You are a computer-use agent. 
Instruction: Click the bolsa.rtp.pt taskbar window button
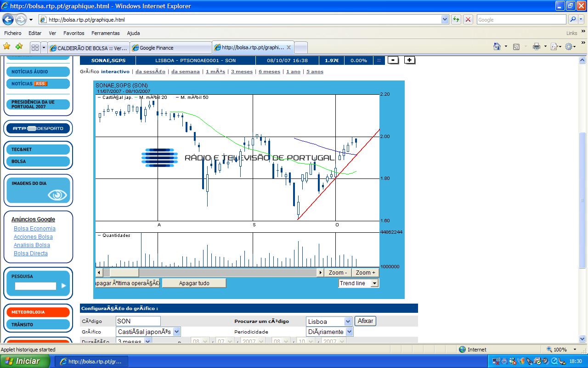tap(91, 362)
